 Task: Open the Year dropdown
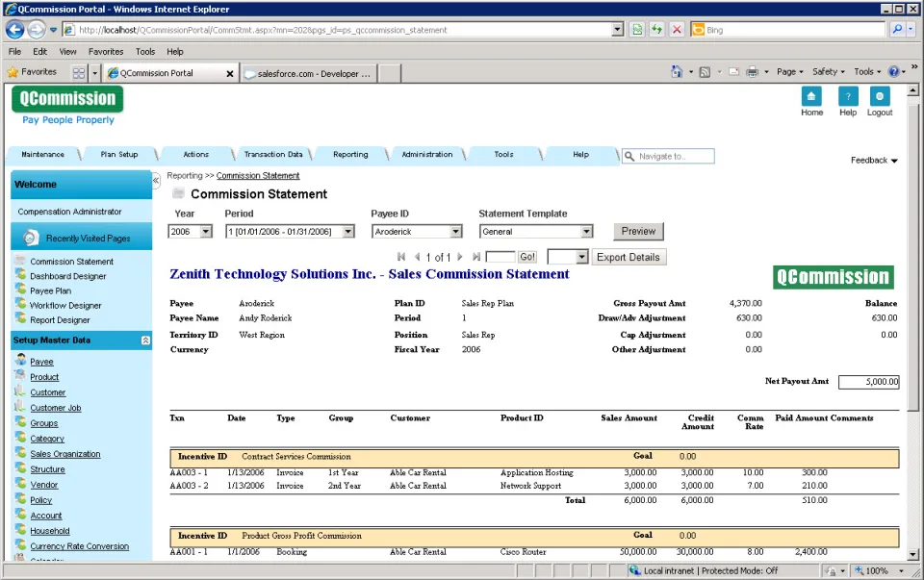206,232
